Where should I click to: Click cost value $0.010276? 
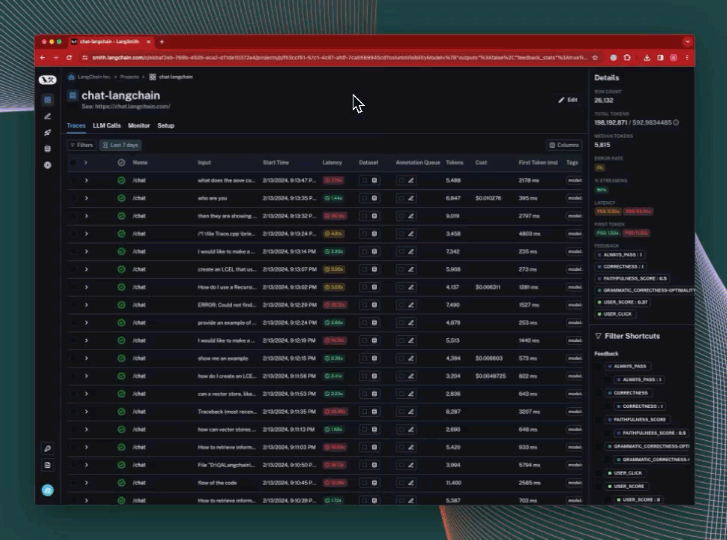coord(488,198)
